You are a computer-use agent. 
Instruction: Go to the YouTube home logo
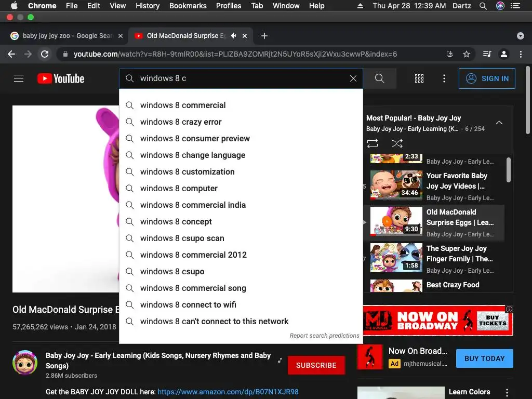coord(61,78)
